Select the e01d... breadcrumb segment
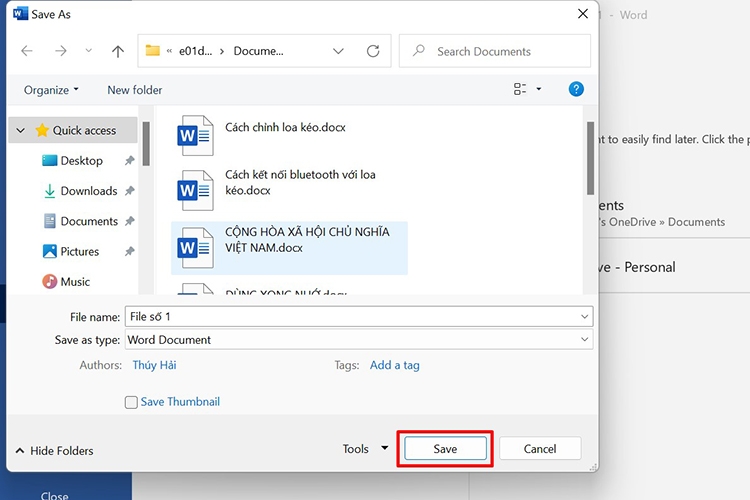 point(195,51)
